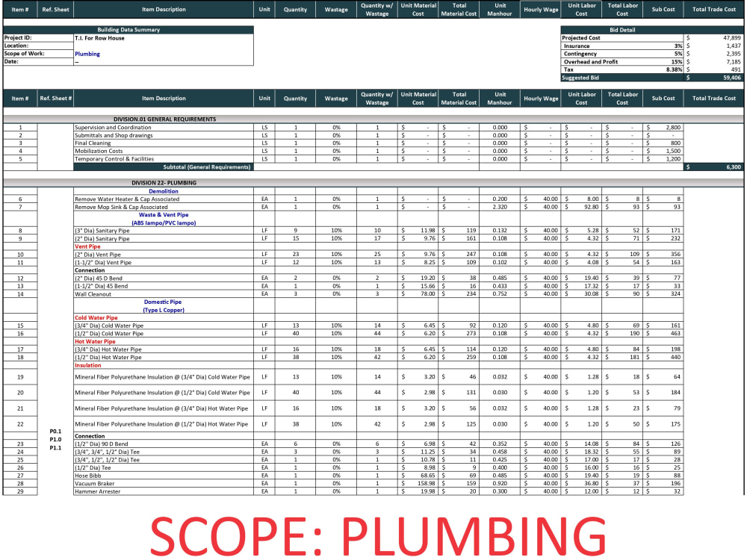Select the 158.98 unit material cost
747x560 pixels.
pos(426,483)
